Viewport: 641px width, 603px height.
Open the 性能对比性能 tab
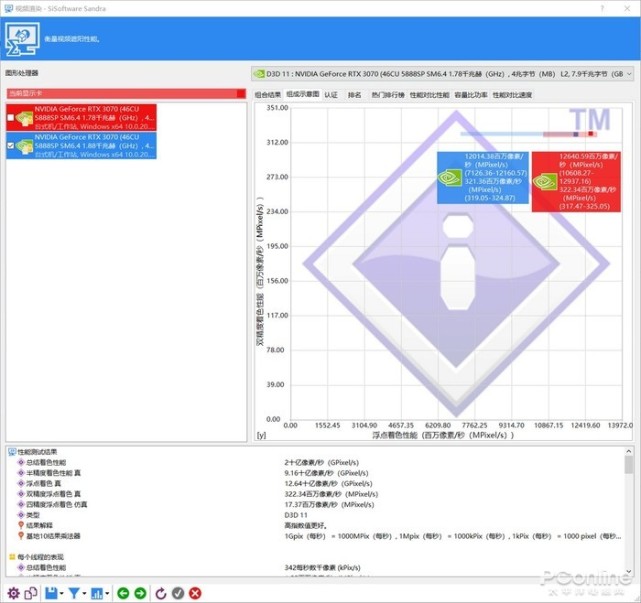tap(429, 95)
